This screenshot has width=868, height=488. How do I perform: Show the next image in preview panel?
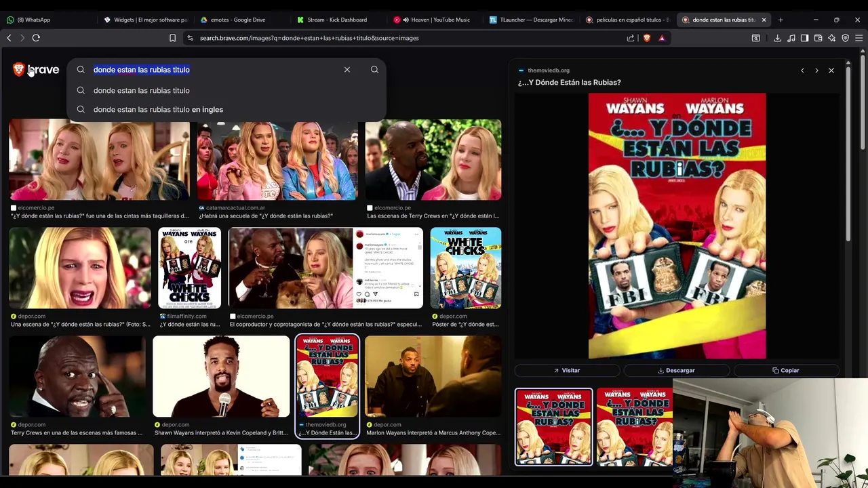tap(816, 70)
